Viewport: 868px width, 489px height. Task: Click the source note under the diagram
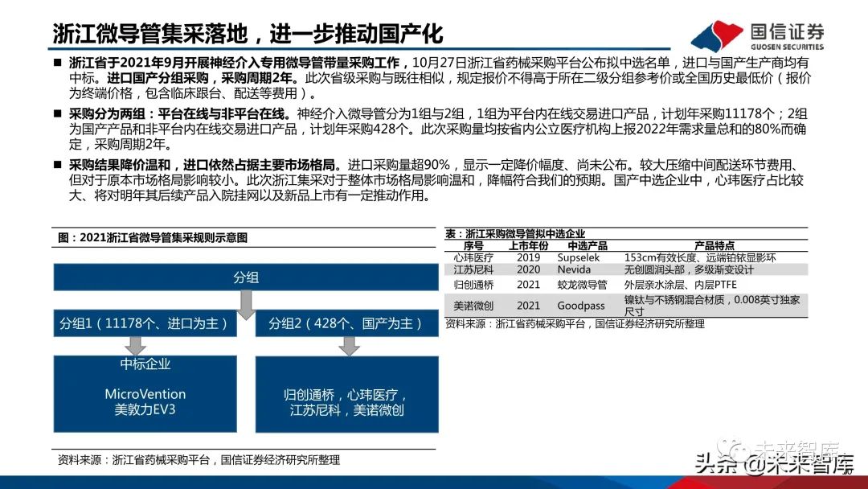[199, 460]
